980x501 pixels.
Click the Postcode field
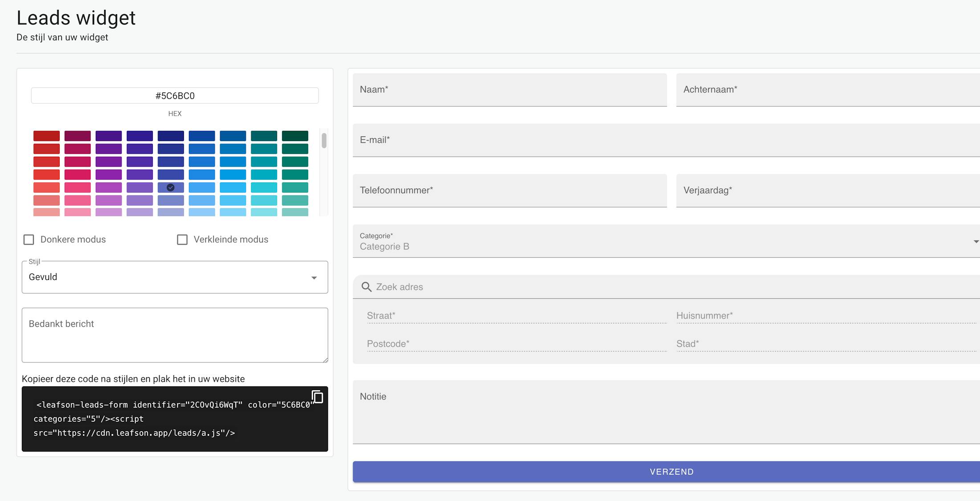[517, 344]
